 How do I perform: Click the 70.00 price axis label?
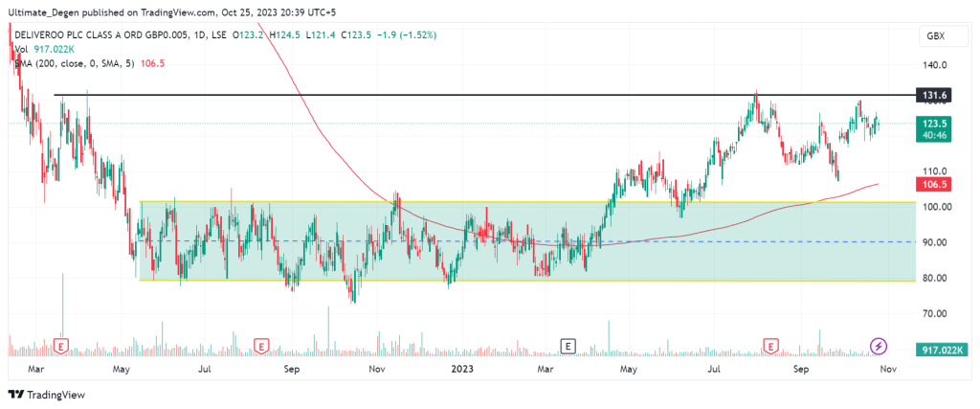pos(936,314)
